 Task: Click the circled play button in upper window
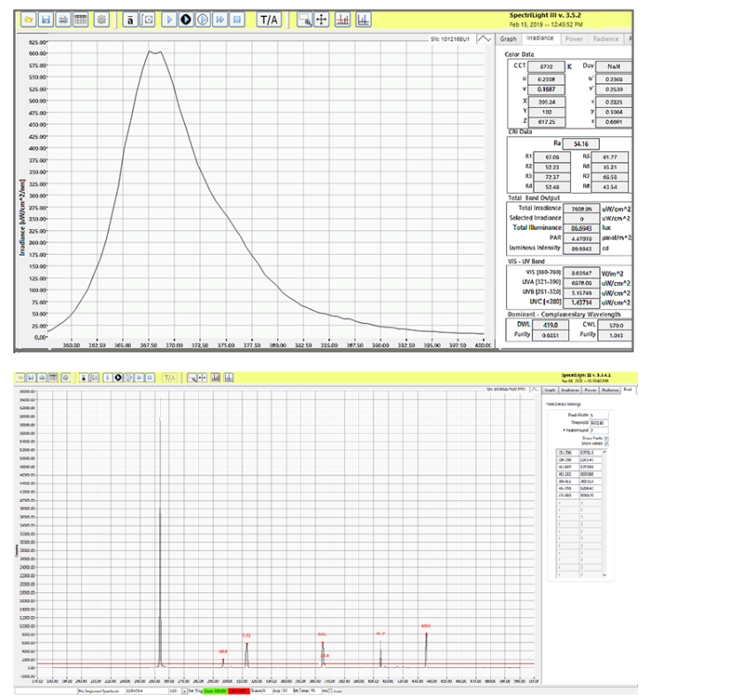coord(203,19)
